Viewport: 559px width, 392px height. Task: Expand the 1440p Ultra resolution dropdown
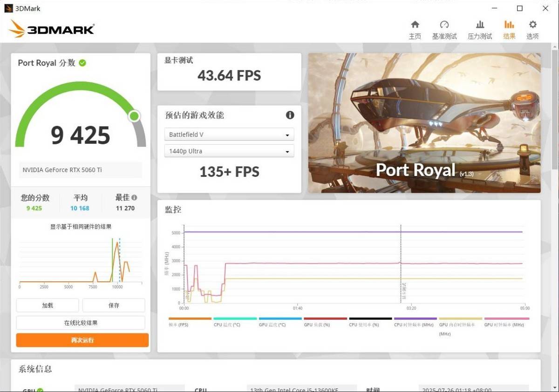(x=229, y=151)
